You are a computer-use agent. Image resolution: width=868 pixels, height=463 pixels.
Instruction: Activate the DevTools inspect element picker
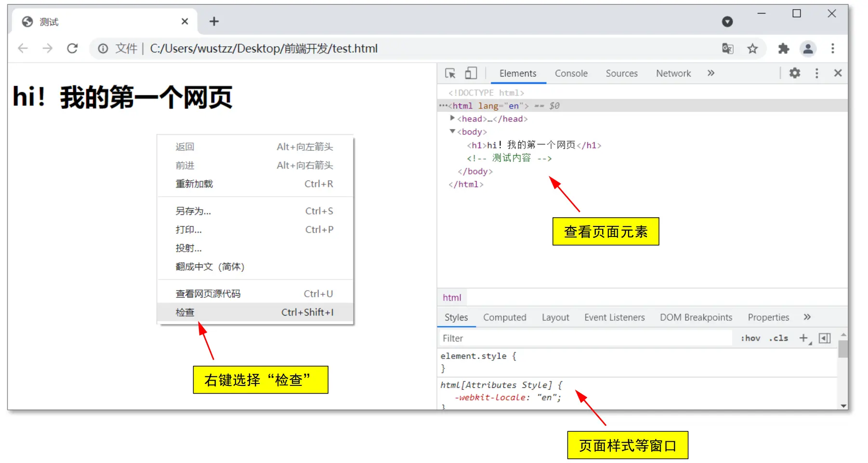pos(450,73)
